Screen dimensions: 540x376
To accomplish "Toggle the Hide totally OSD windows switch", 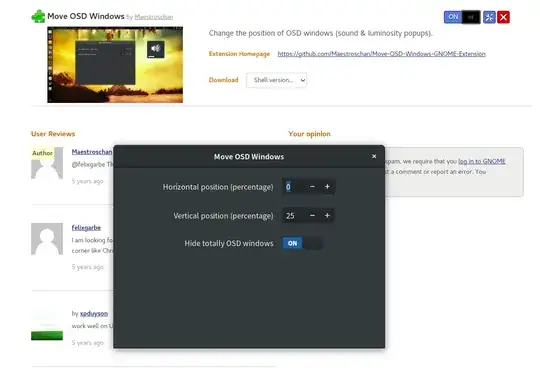I will pos(302,243).
